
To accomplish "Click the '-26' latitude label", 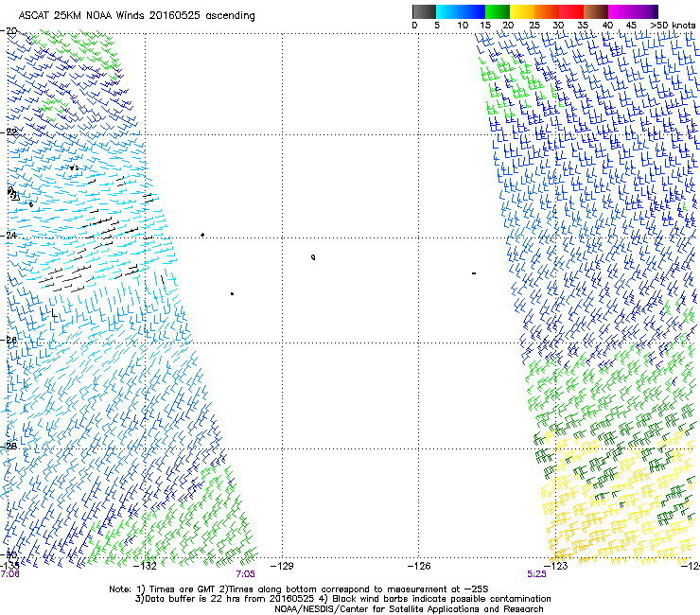I will pos(9,340).
